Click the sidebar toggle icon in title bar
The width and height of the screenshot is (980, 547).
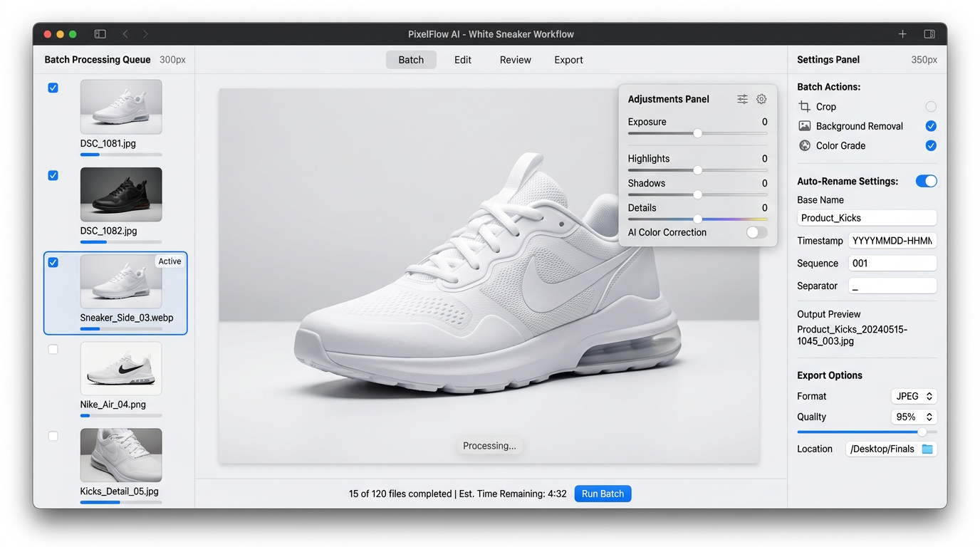100,34
